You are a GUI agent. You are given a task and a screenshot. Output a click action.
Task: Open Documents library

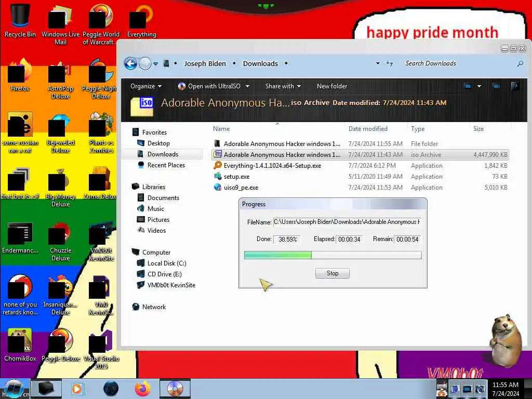tap(163, 198)
